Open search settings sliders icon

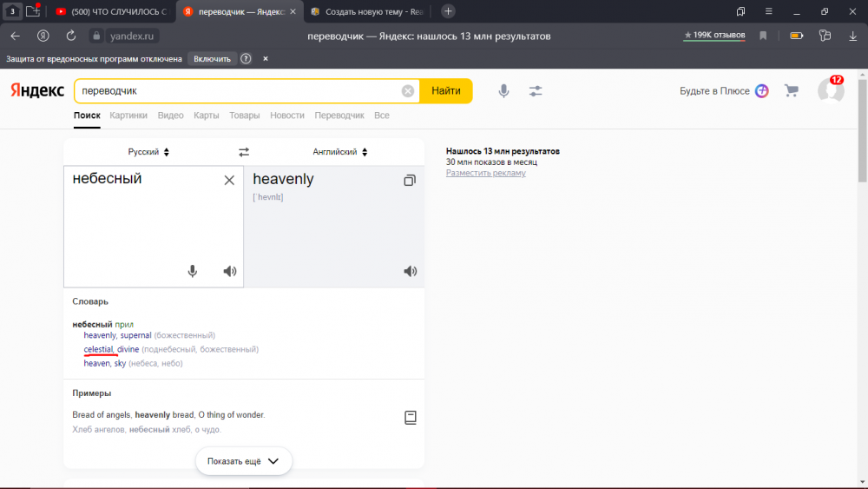click(536, 91)
